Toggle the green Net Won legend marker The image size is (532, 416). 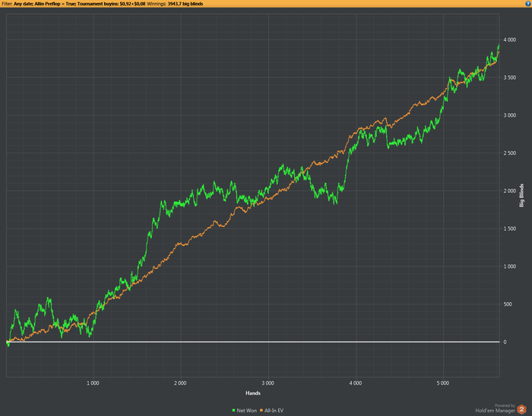tap(233, 410)
